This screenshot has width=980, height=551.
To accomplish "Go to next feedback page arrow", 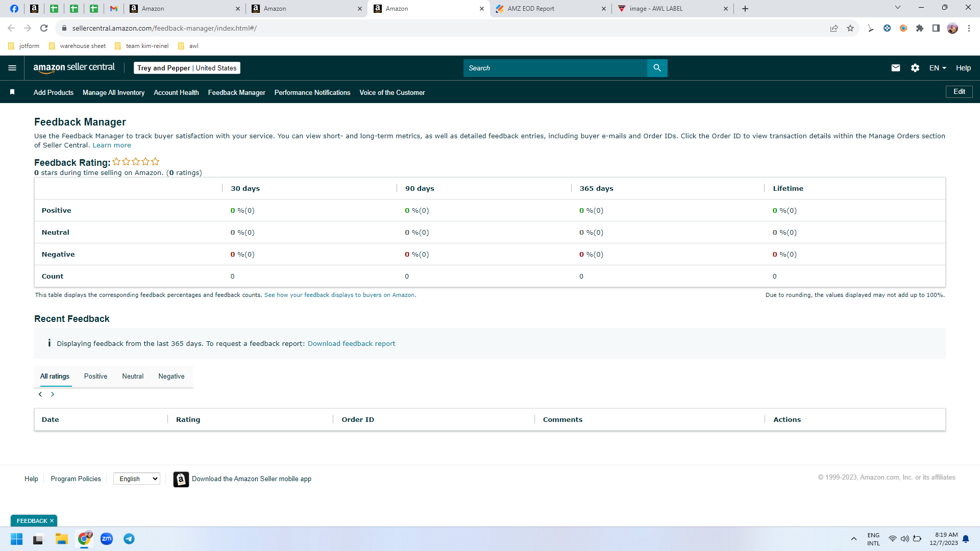I will (x=53, y=394).
